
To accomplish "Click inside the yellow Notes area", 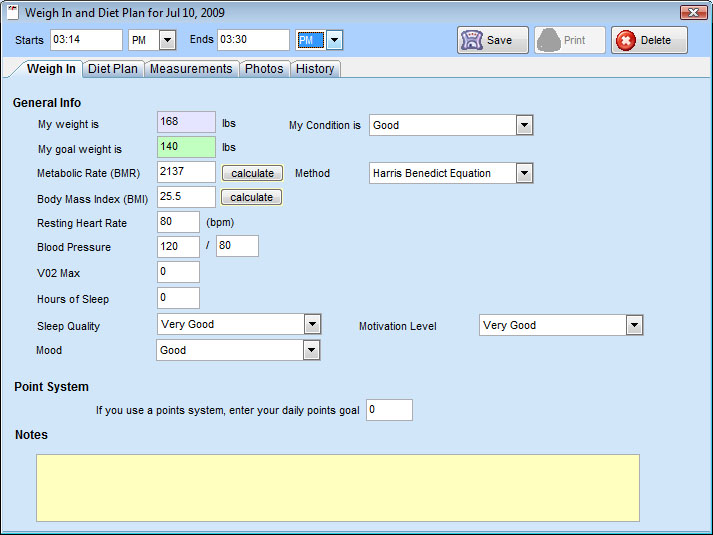I will click(338, 487).
